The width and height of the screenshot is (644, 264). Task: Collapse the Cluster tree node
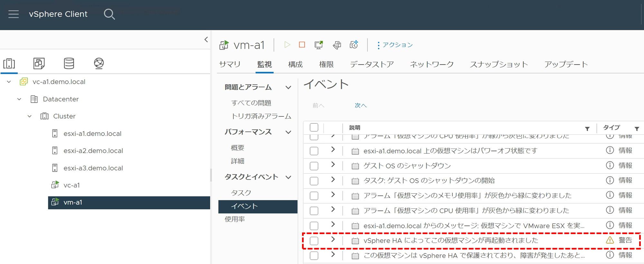coord(30,116)
